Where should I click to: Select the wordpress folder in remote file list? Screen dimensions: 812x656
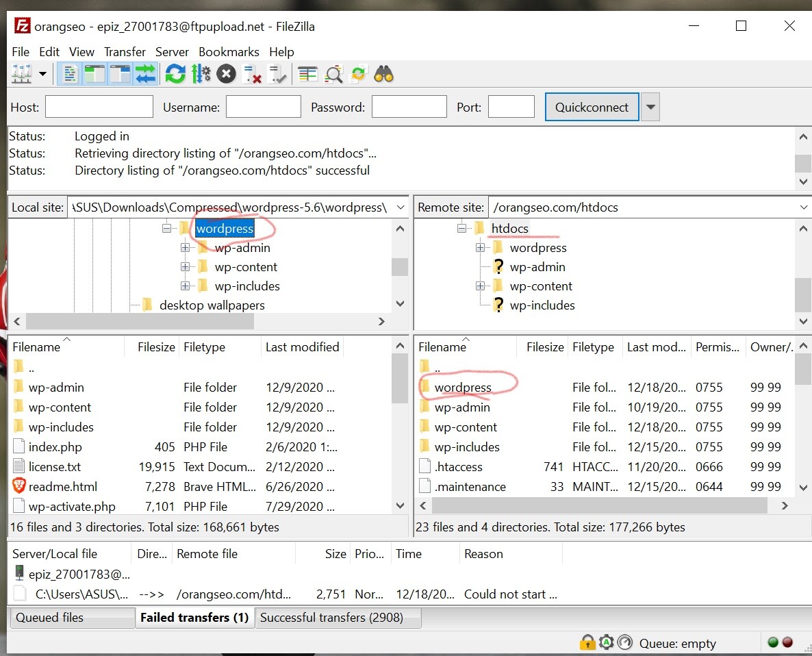[463, 388]
